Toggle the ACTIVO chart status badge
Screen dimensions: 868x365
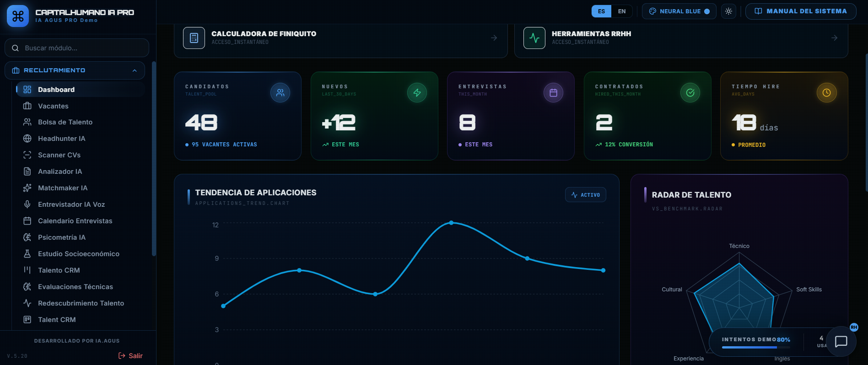coord(586,195)
